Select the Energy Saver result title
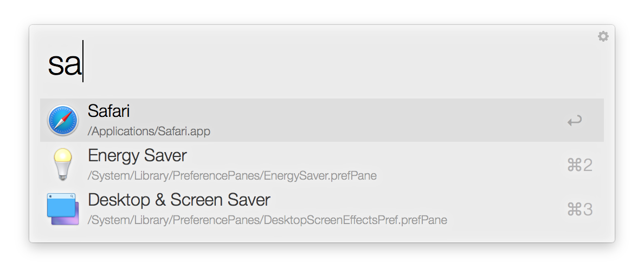Viewport: 644px width, 276px height. coord(137,156)
